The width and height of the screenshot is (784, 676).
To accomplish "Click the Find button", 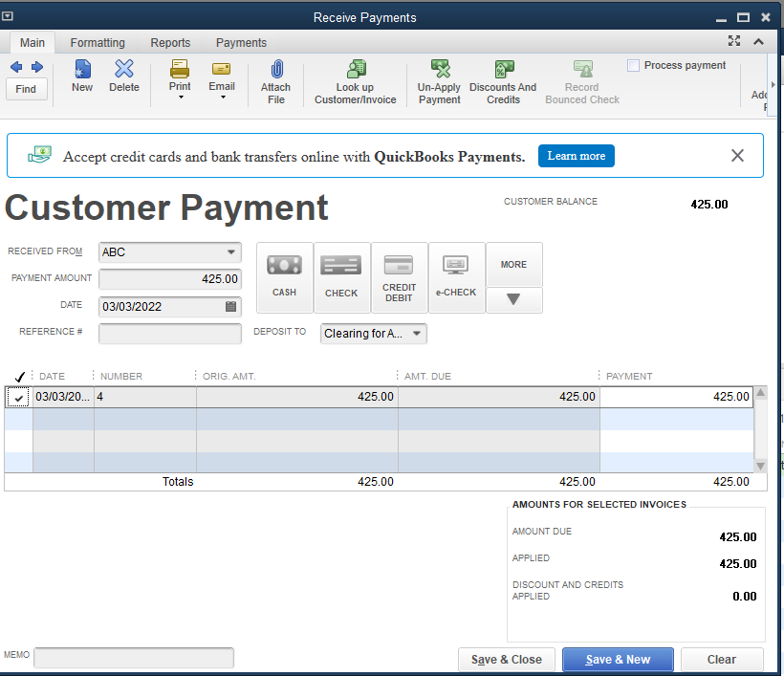I will tap(26, 89).
